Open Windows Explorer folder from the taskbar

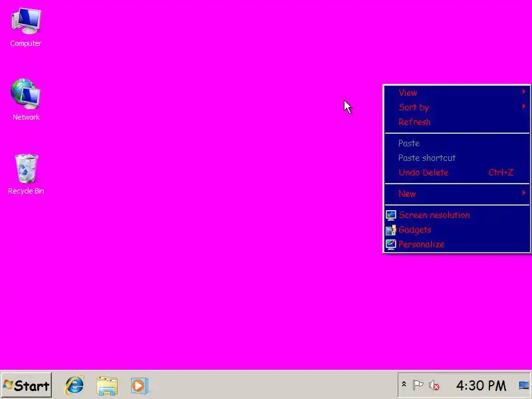[x=107, y=386]
